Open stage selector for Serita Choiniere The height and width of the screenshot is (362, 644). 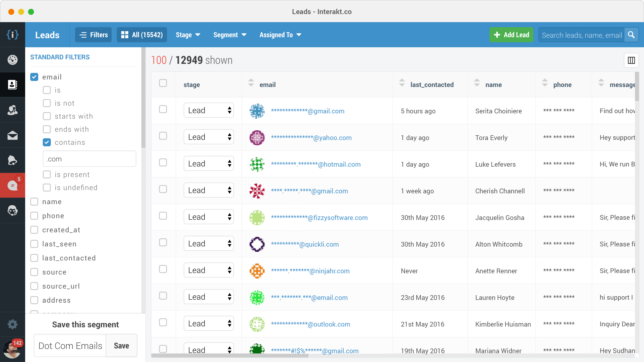coord(209,110)
